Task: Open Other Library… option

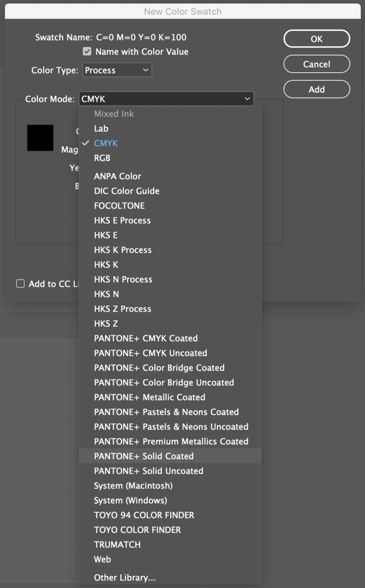Action: click(125, 578)
